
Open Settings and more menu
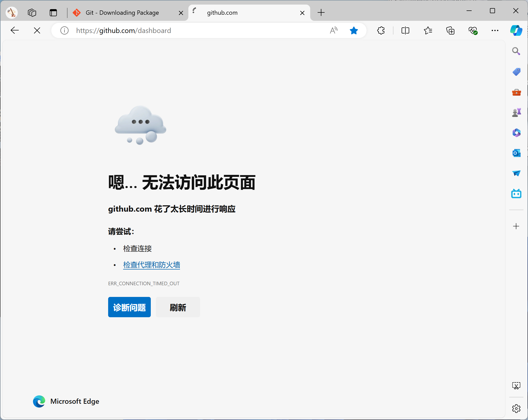pos(495,30)
